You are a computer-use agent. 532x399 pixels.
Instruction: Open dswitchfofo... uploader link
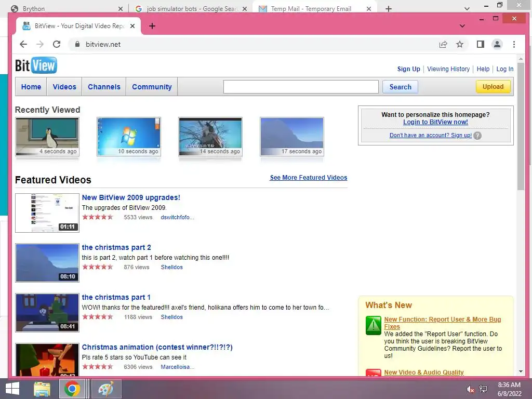tap(178, 217)
